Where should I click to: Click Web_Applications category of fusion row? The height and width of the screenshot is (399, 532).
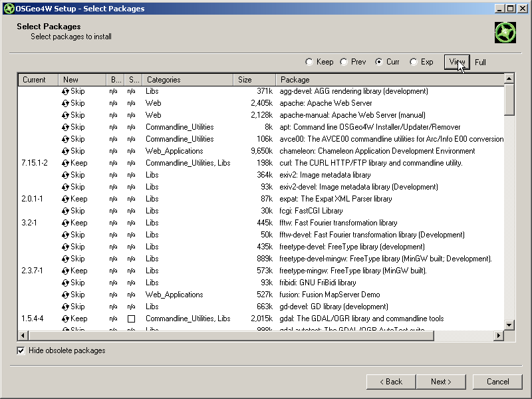[174, 295]
